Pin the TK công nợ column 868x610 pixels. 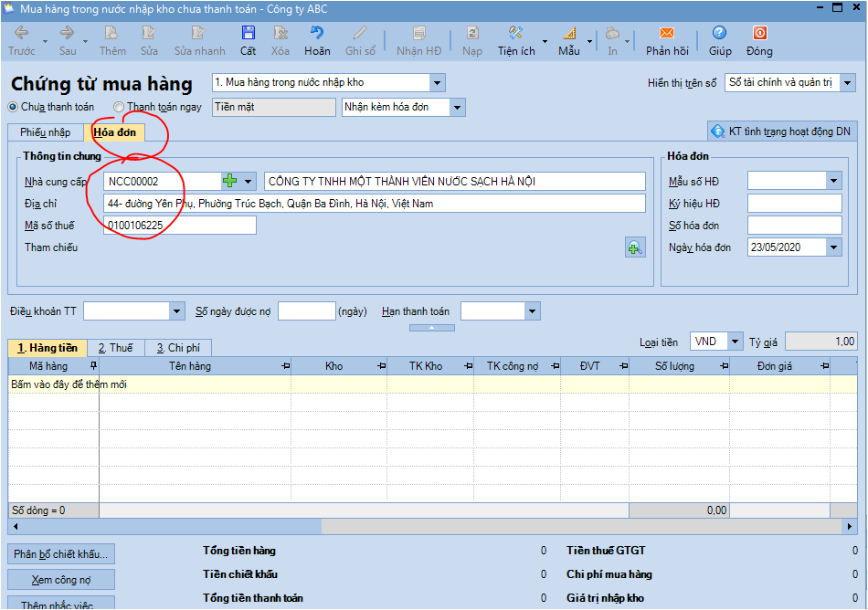coord(556,365)
